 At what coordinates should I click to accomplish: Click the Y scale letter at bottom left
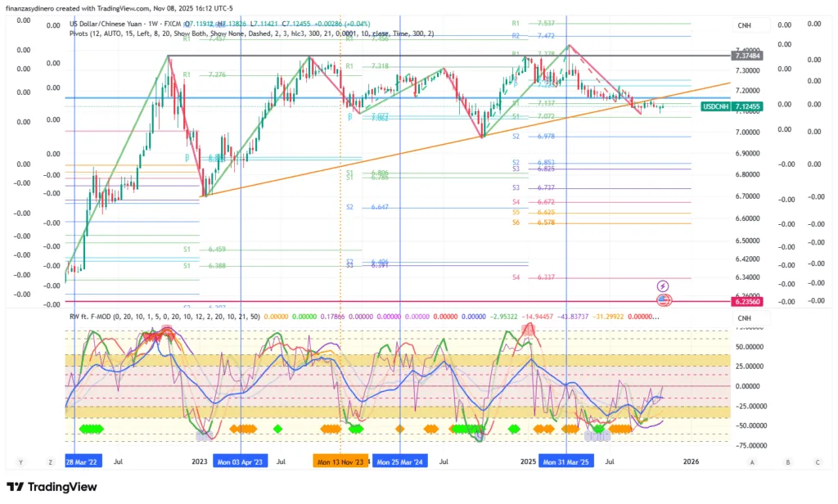[x=20, y=462]
